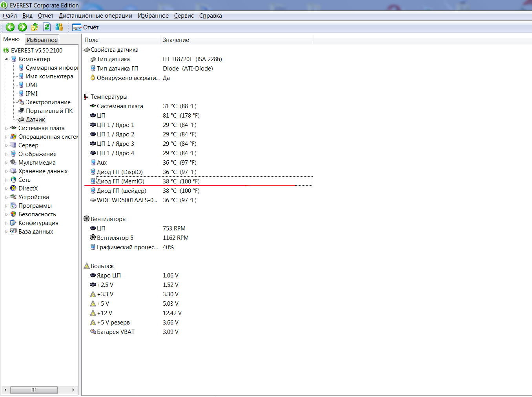Open the Сервис menu

pyautogui.click(x=184, y=16)
